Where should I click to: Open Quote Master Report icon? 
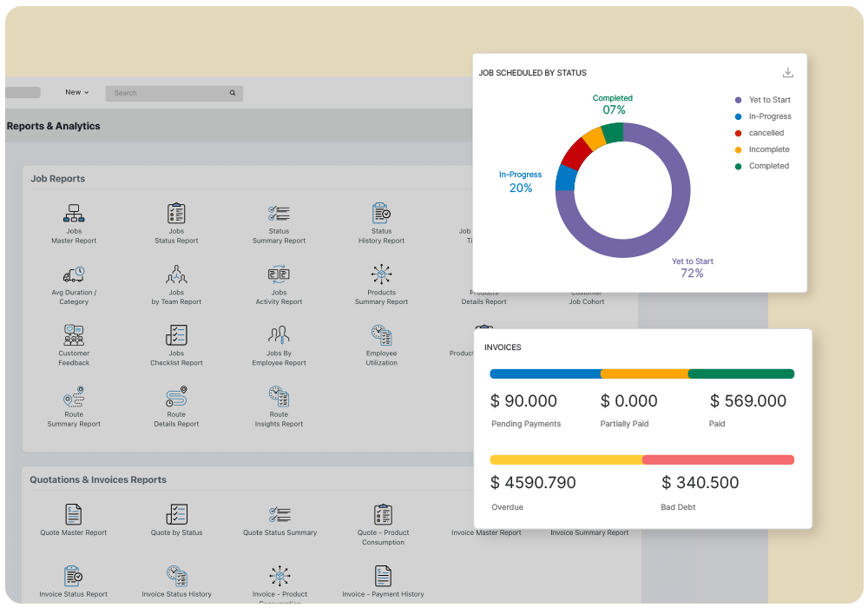point(74,514)
